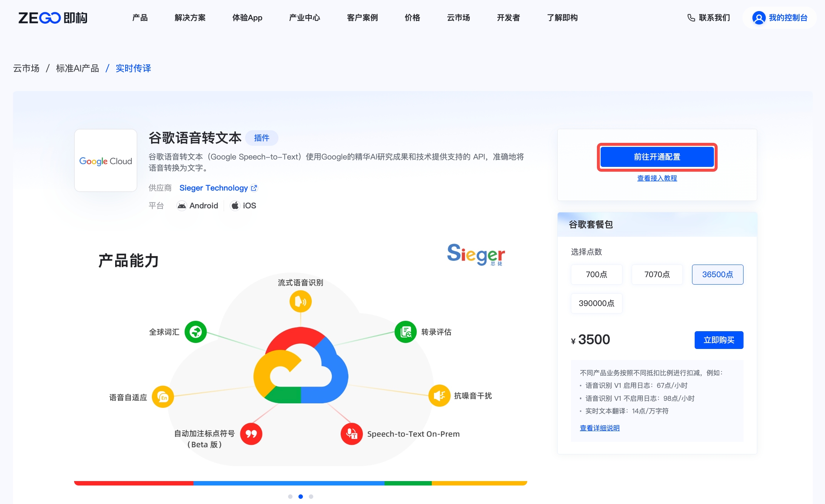
Task: Open the Sieger Technology supplier link
Action: [x=214, y=188]
